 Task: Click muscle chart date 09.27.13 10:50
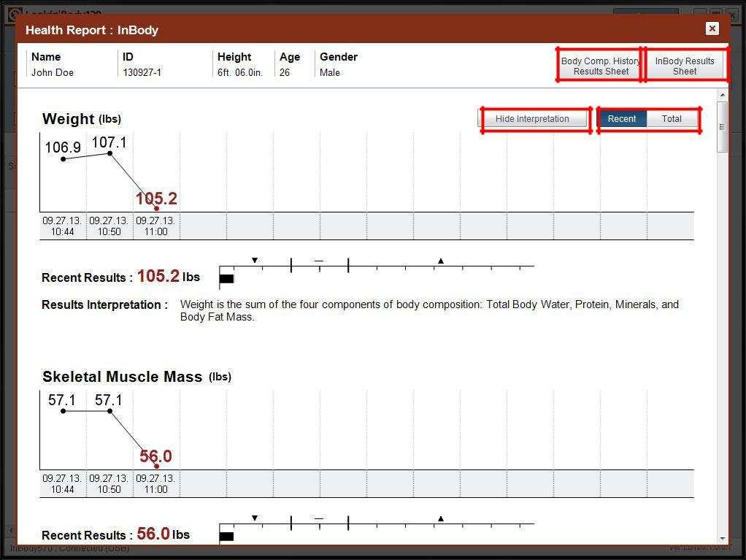click(109, 483)
